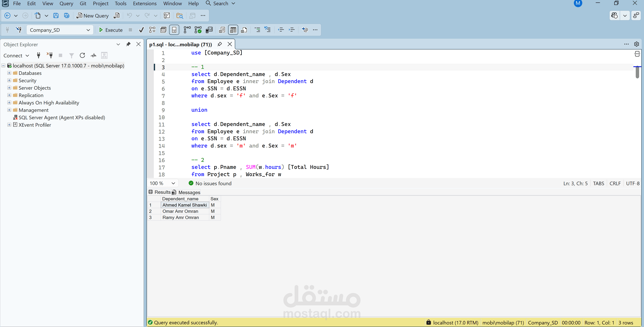This screenshot has height=327, width=644.
Task: Click the Dependent_name column header
Action: pos(185,199)
